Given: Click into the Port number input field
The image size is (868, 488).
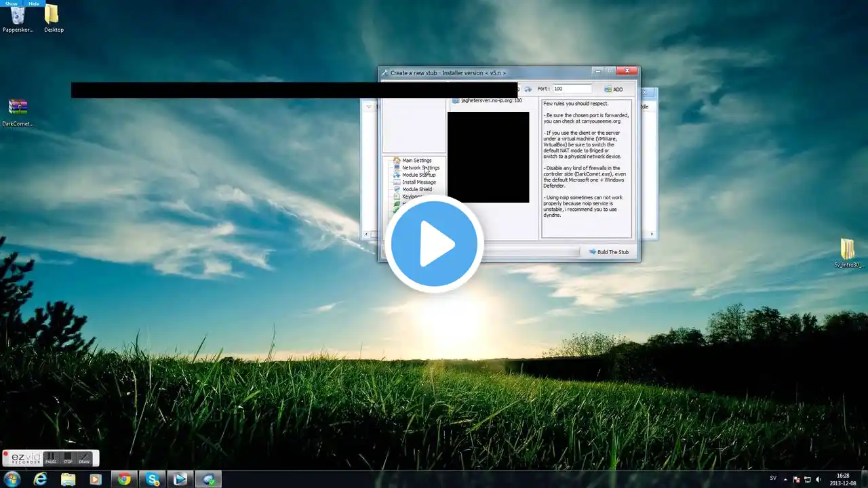Looking at the screenshot, I should (572, 89).
